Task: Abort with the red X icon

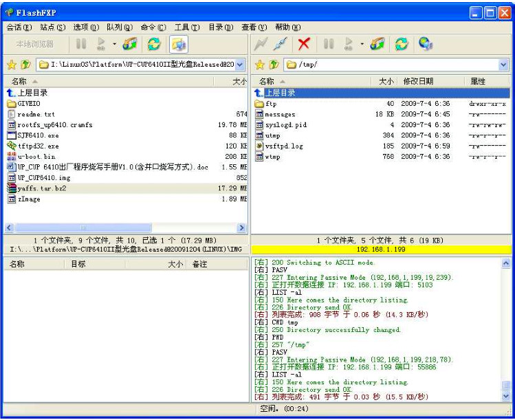Action: pos(304,44)
